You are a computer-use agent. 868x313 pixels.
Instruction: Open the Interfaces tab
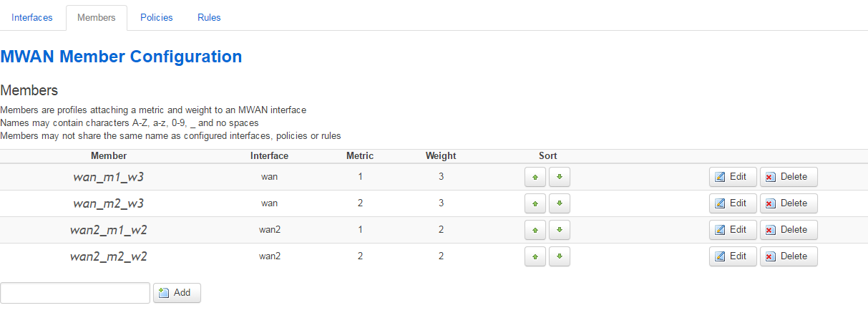pyautogui.click(x=32, y=18)
